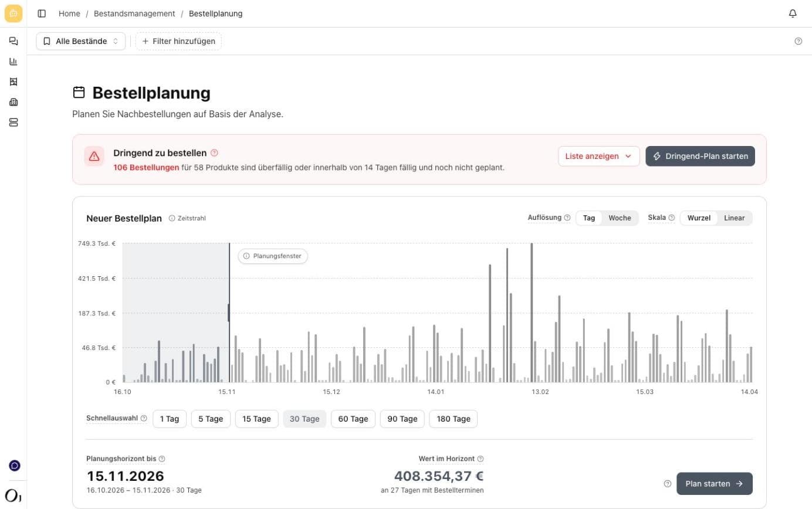Open the Alle Bestände dropdown

tap(81, 41)
